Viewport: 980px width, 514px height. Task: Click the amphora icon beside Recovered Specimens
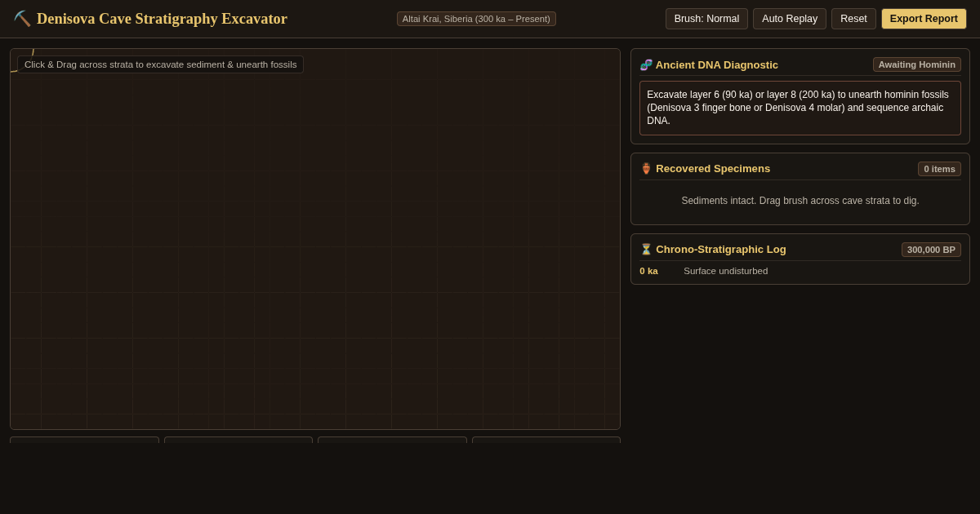[x=646, y=169]
